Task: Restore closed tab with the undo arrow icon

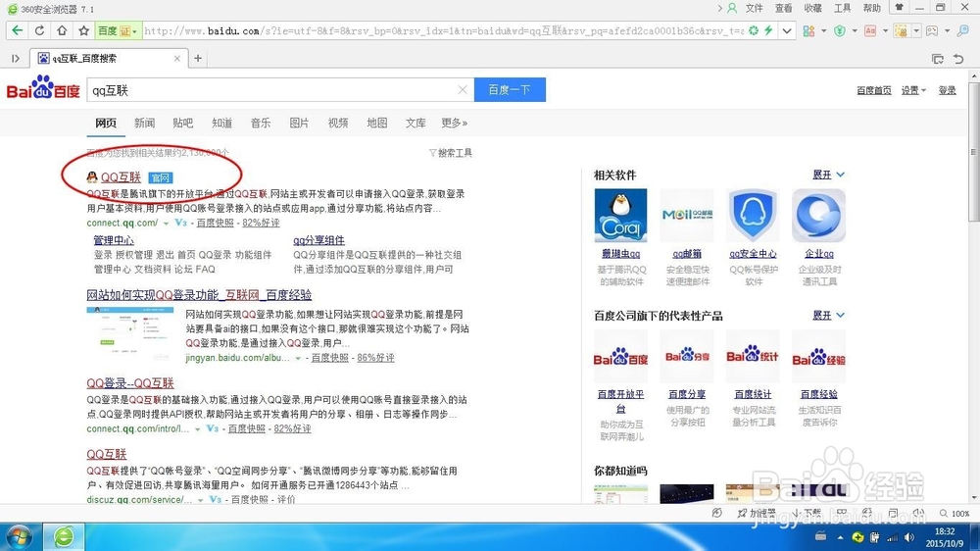Action: (958, 59)
